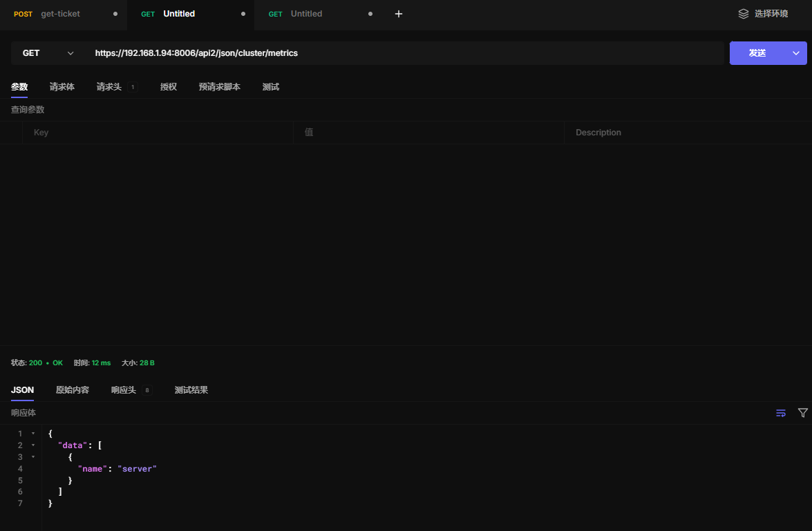
Task: Click the layers icon beside 选择环境
Action: [x=744, y=14]
